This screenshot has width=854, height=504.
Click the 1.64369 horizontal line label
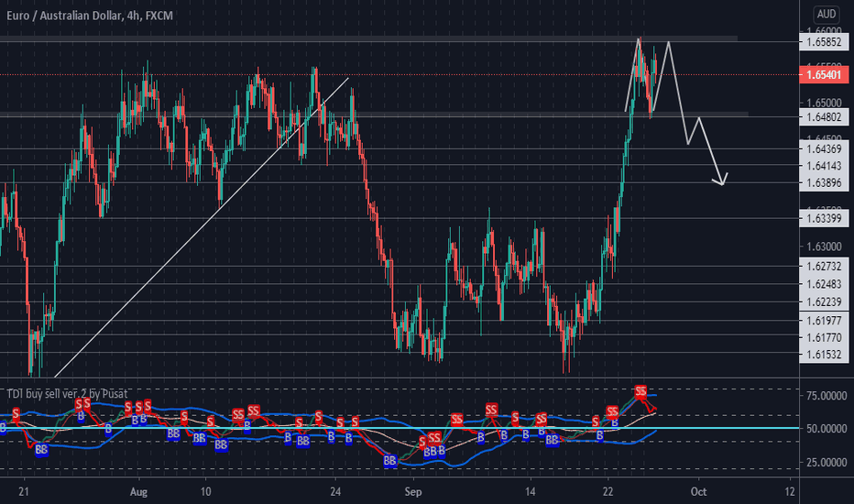coord(824,148)
